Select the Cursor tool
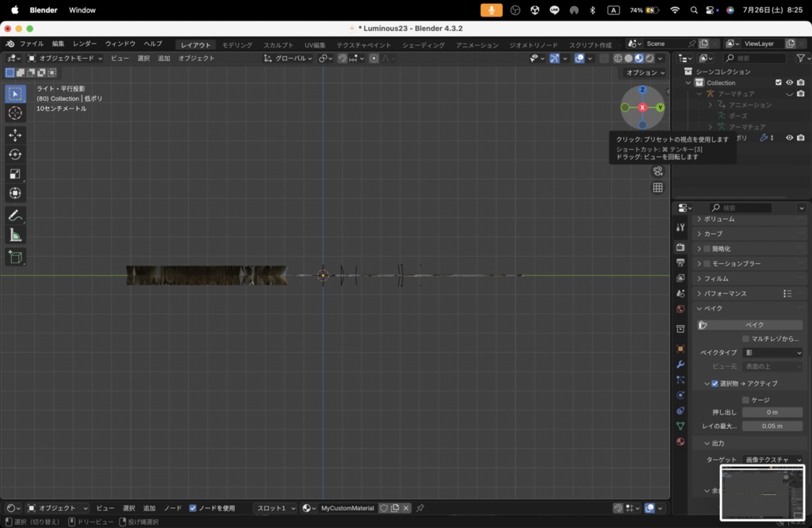Image resolution: width=812 pixels, height=528 pixels. tap(15, 113)
